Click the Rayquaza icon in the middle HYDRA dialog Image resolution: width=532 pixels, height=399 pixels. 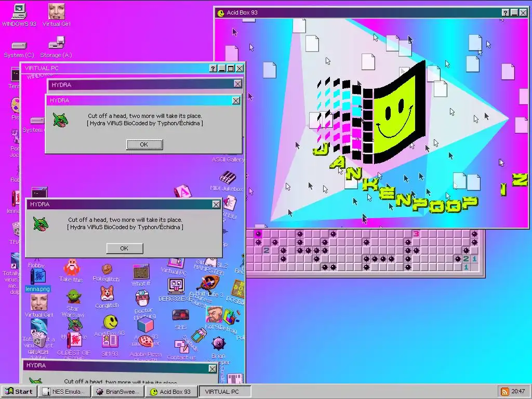pos(41,224)
